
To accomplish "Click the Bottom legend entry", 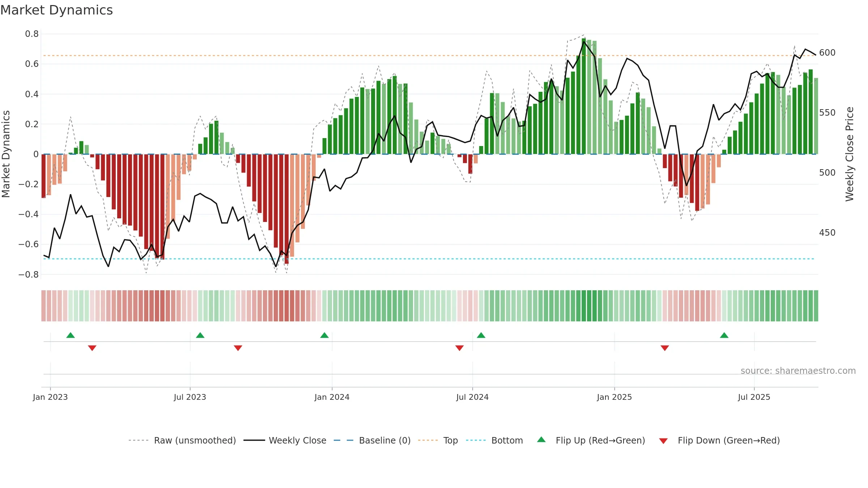I will [494, 440].
